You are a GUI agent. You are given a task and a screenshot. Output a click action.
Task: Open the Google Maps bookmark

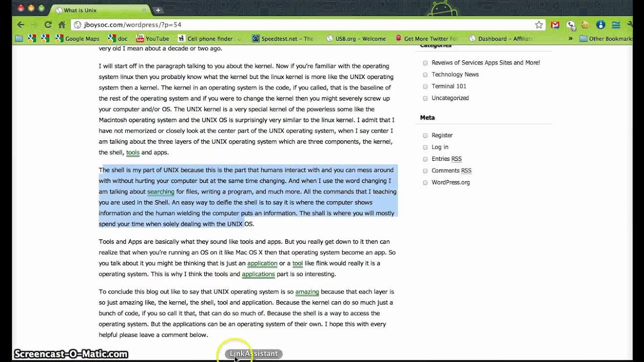77,39
